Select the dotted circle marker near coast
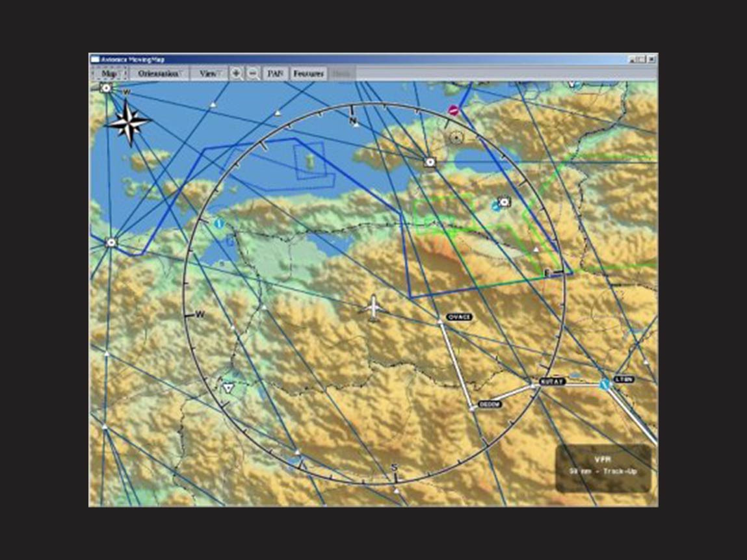Image resolution: width=747 pixels, height=560 pixels. click(x=456, y=138)
